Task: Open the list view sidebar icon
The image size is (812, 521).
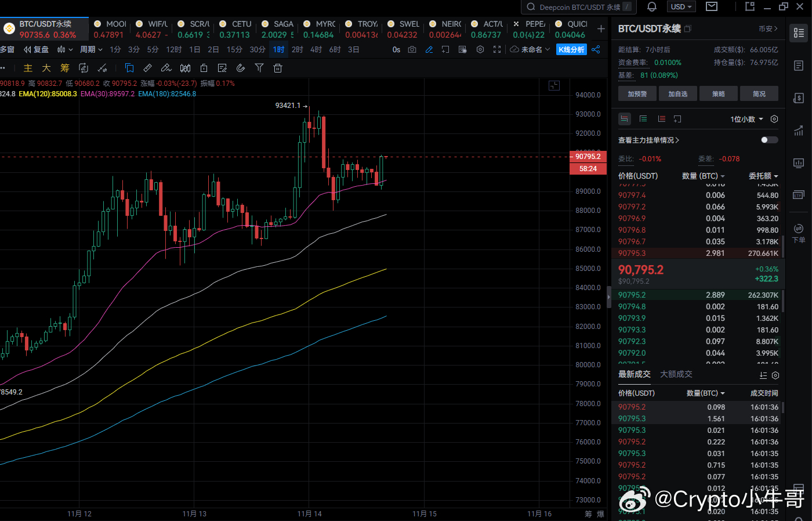Action: pyautogui.click(x=799, y=33)
